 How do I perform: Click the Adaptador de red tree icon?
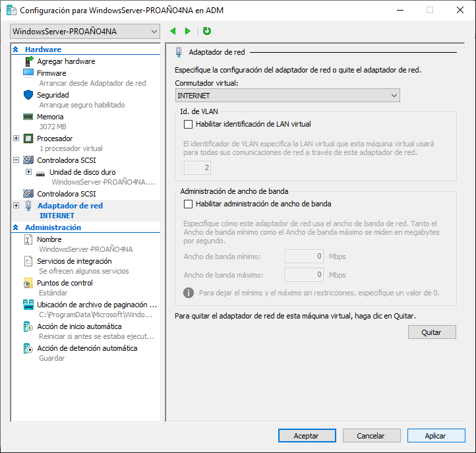[28, 206]
